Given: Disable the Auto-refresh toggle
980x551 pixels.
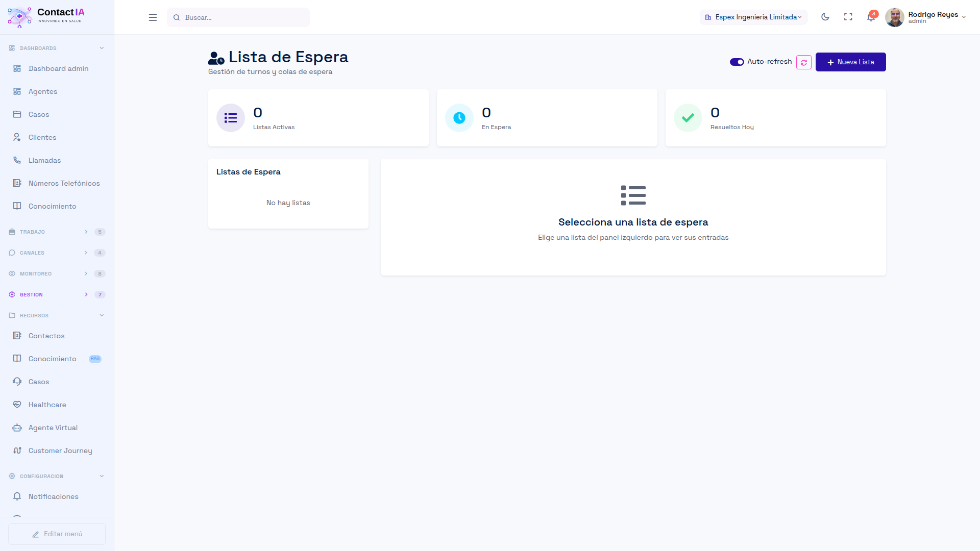Looking at the screenshot, I should tap(737, 62).
